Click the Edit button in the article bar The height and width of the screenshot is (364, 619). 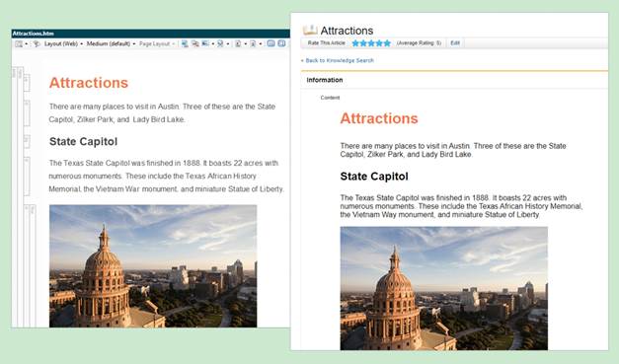455,43
